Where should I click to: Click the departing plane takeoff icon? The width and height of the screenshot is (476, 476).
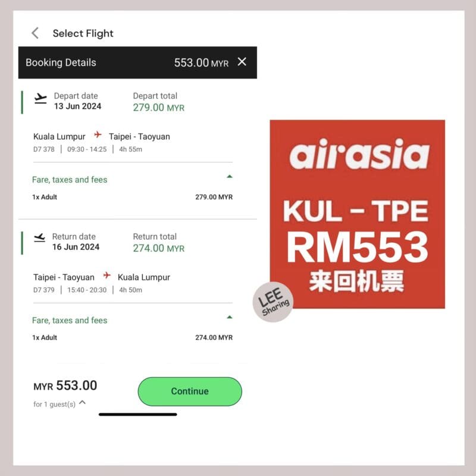click(x=40, y=98)
